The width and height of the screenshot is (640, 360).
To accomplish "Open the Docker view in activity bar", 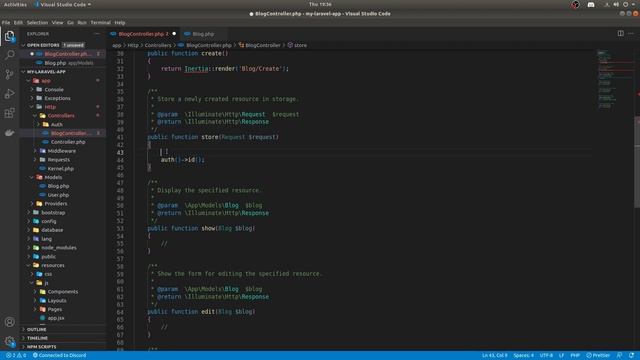I will pos(9,133).
